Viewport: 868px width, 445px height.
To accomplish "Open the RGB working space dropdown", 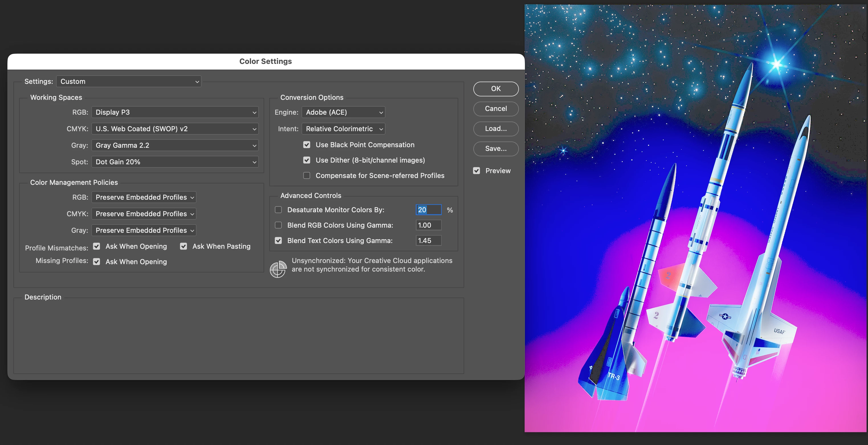I will [x=175, y=112].
